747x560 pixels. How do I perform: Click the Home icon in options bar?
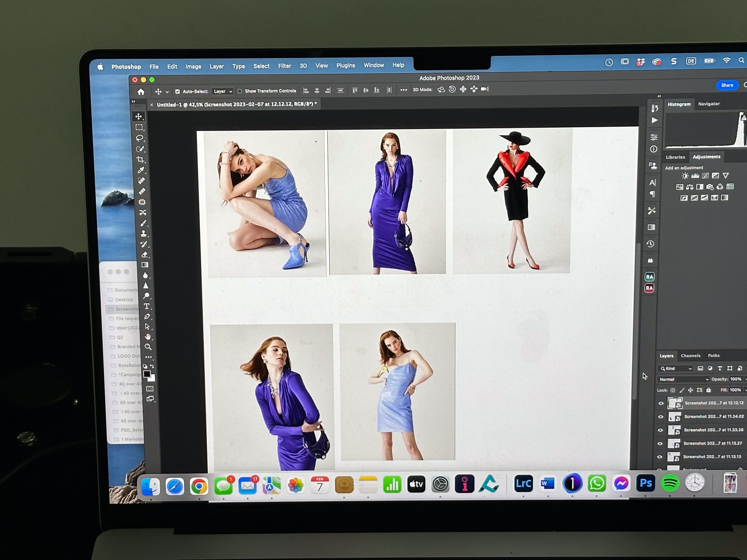(x=141, y=91)
